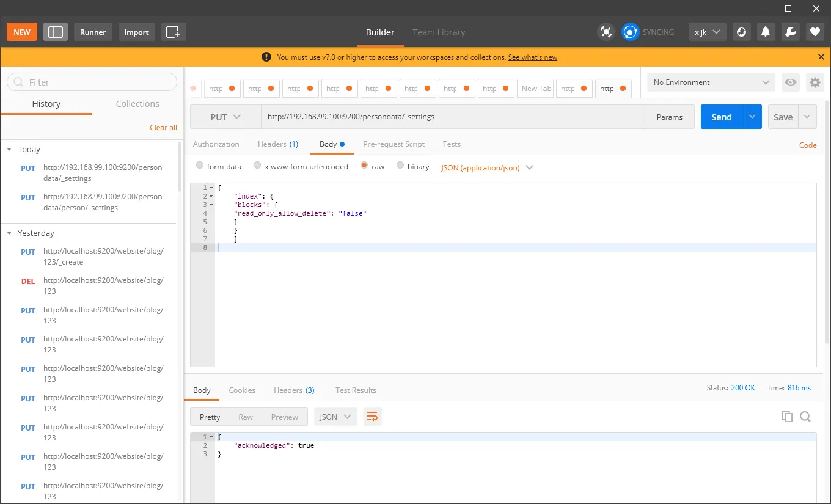Select the x-www-form-urlencoded radio option

point(301,166)
